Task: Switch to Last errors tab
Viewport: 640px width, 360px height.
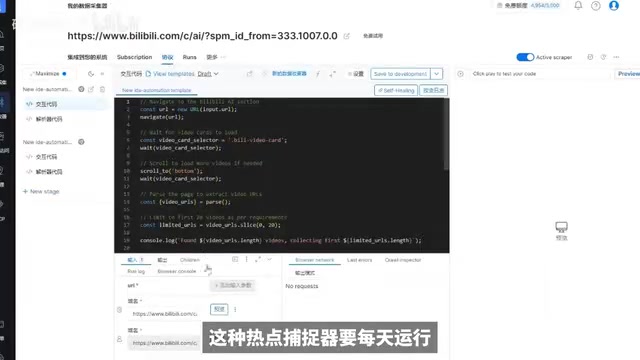Action: pos(360,260)
